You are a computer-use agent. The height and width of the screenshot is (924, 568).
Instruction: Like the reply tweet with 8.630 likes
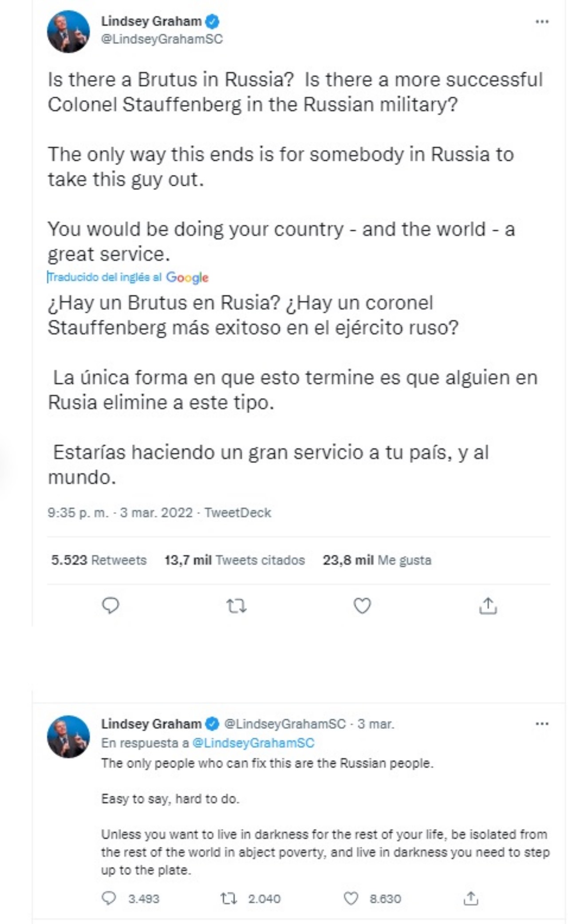click(351, 899)
